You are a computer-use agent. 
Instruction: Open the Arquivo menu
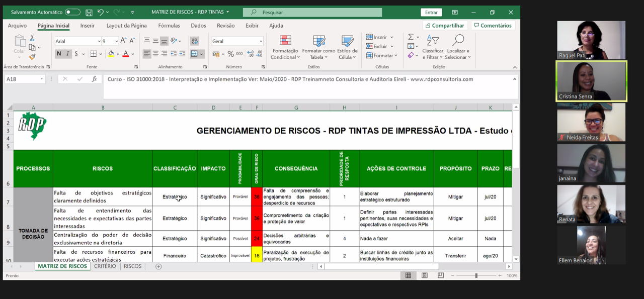click(17, 26)
